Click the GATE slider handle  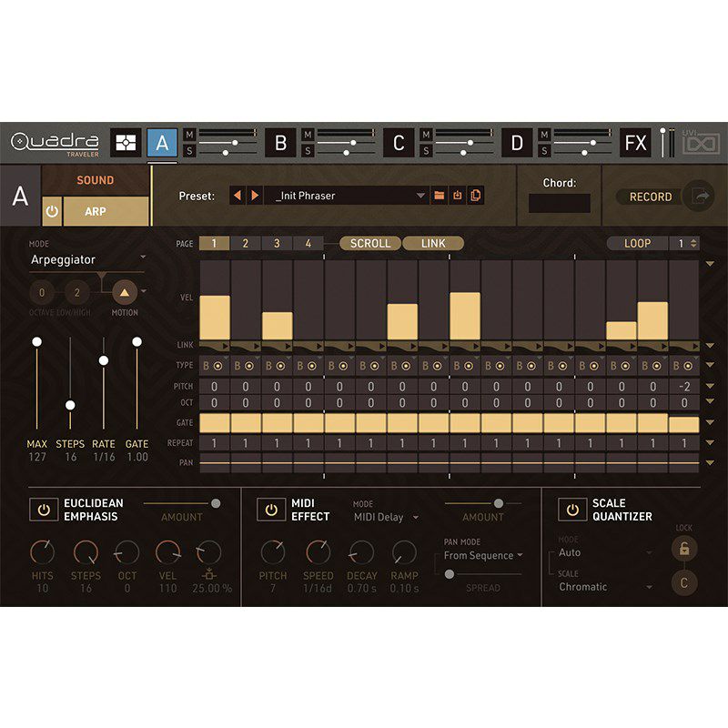137,342
